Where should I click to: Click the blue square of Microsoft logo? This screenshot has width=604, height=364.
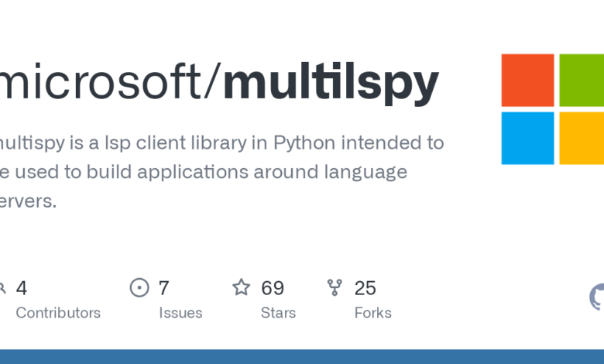tap(527, 138)
